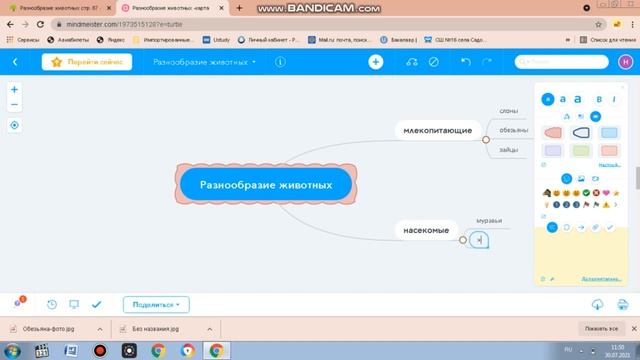The image size is (640, 360).
Task: Add the yellow warning triangle icon
Action: (x=606, y=204)
